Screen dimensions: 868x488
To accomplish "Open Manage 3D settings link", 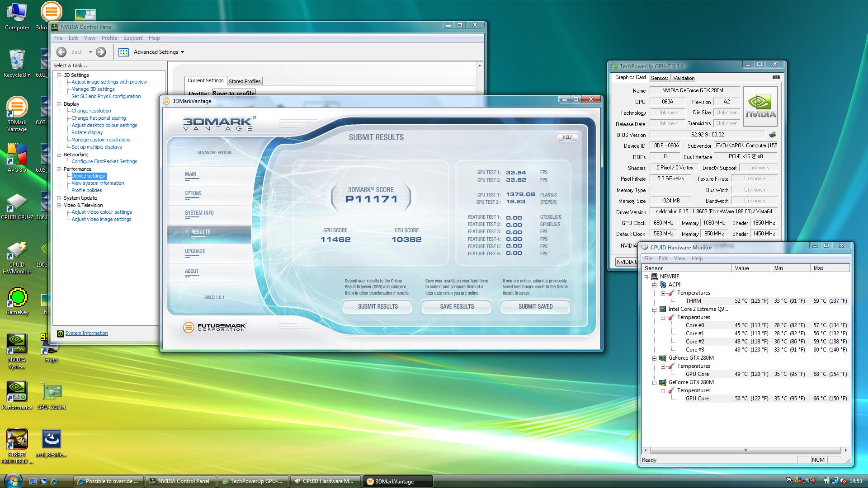I will (93, 89).
